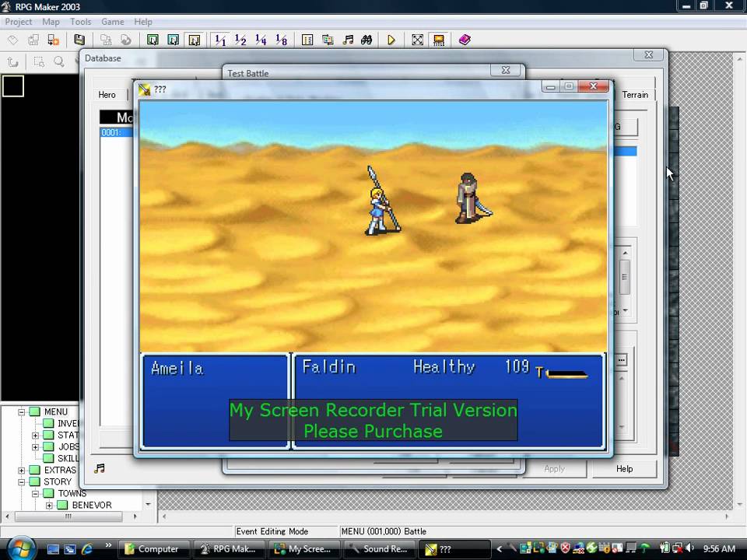Launch Internet Explorer from quick launch
Image resolution: width=747 pixels, height=560 pixels.
[87, 549]
